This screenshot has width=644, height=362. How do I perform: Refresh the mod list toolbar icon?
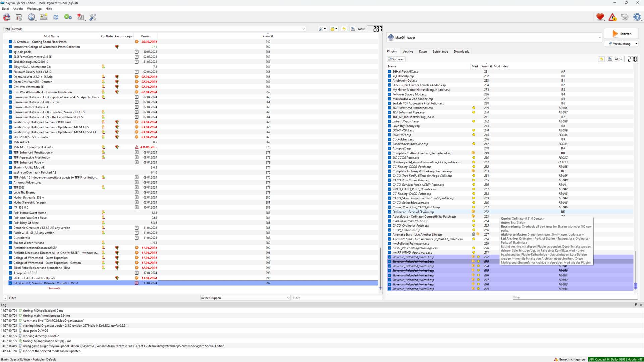pyautogui.click(x=56, y=17)
